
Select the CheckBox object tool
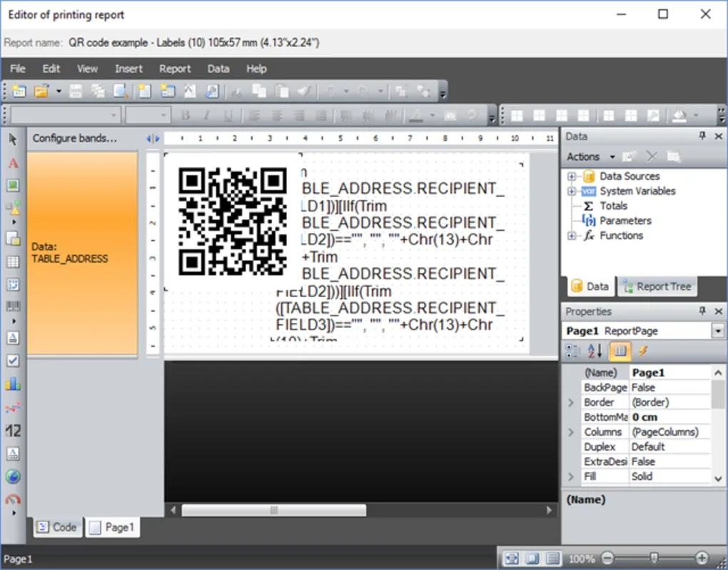tap(13, 361)
